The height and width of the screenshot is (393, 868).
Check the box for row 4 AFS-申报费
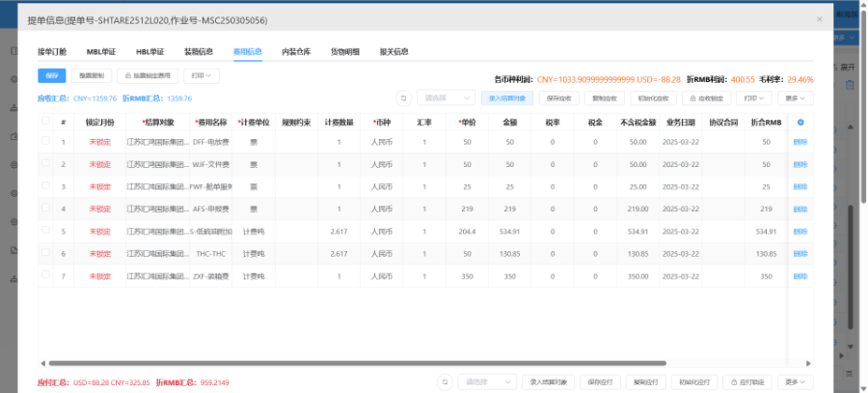click(x=45, y=208)
